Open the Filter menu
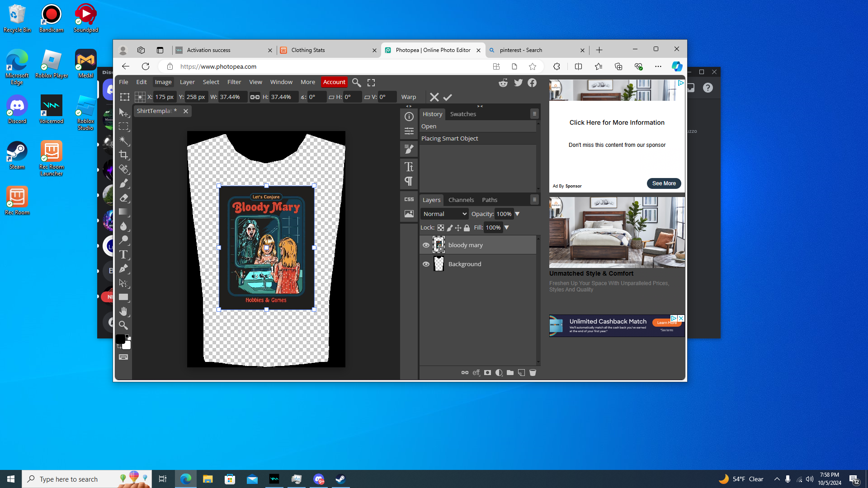Viewport: 868px width, 488px height. point(234,82)
